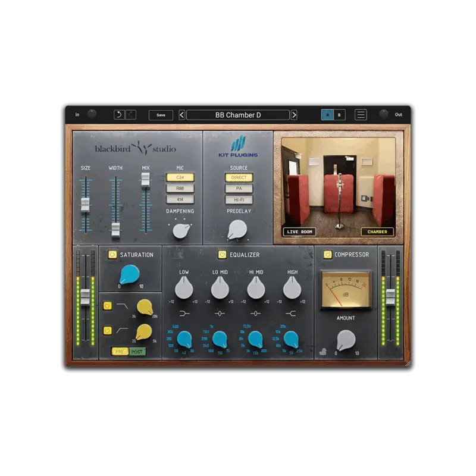The image size is (476, 476).
Task: Click the output level fader
Action: coord(390,297)
